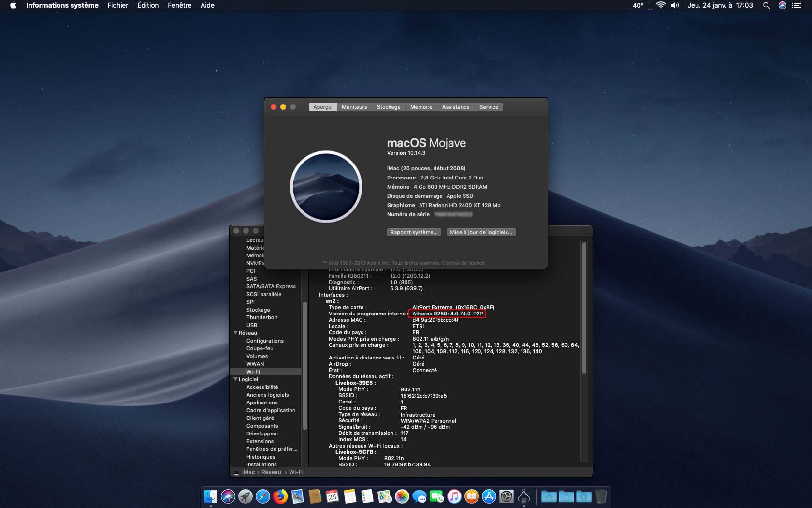Click the Contrat de licence link

pos(463,263)
